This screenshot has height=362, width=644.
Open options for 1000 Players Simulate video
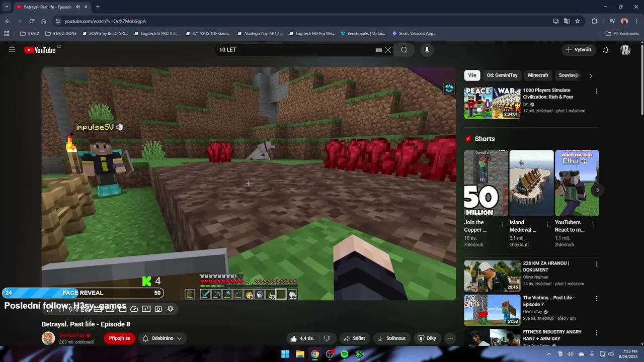[x=596, y=92]
